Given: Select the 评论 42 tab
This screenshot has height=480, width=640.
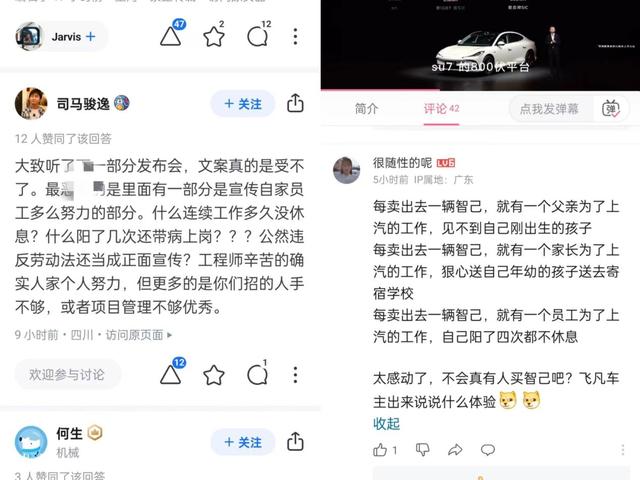Looking at the screenshot, I should coord(441,109).
